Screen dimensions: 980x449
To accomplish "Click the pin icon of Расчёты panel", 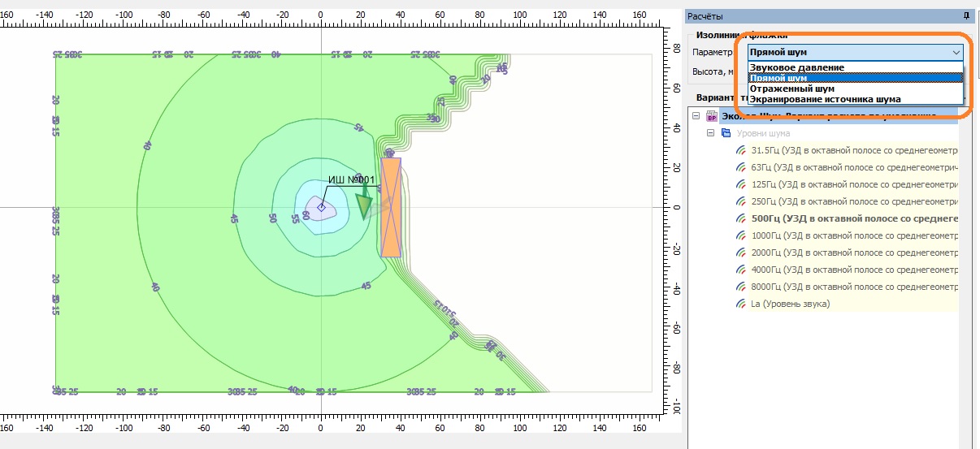I will click(x=966, y=16).
